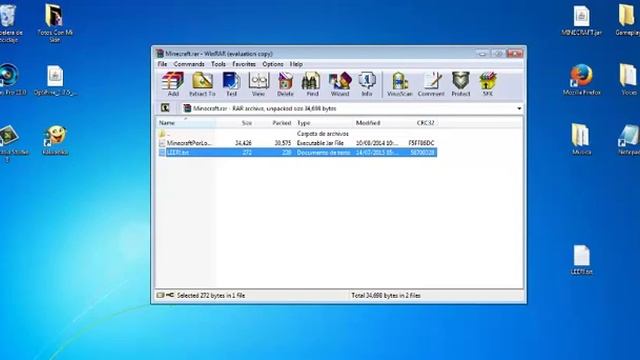Open the Options menu

point(273,64)
